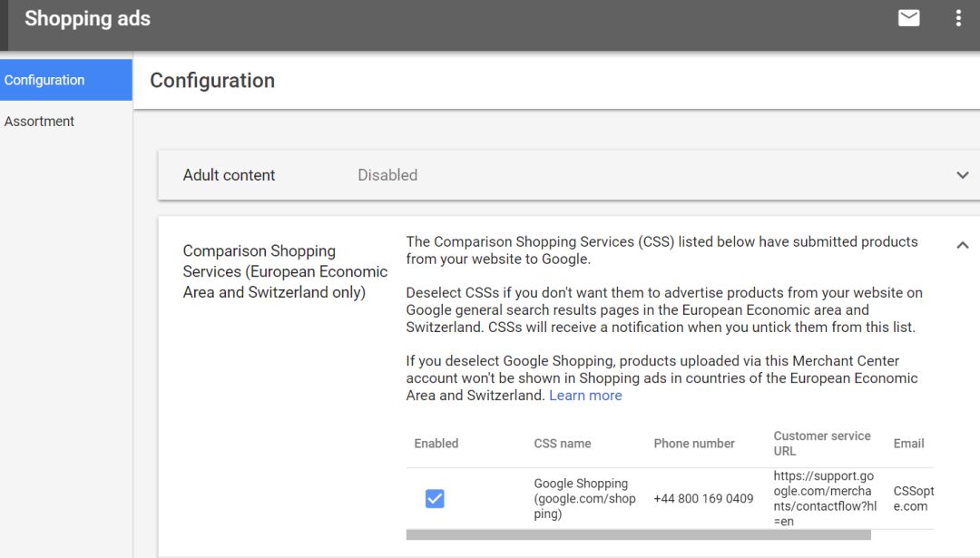Click the Email column header
This screenshot has height=558, width=980.
[908, 444]
